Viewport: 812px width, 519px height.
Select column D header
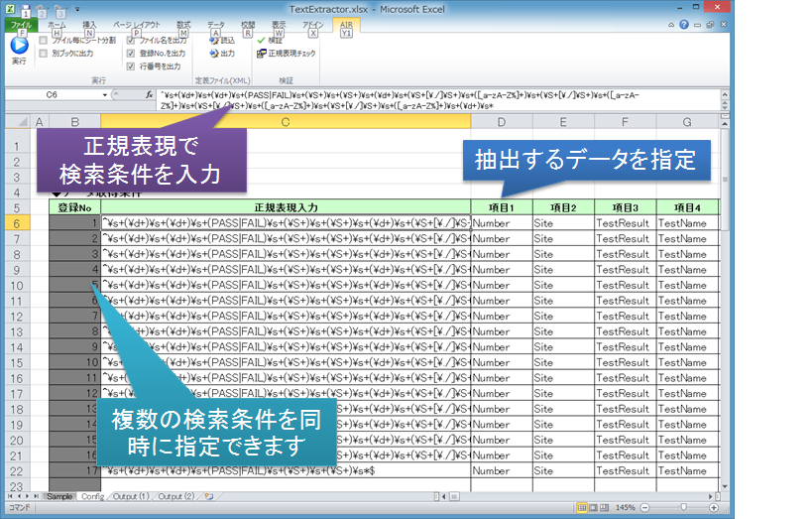click(x=502, y=122)
